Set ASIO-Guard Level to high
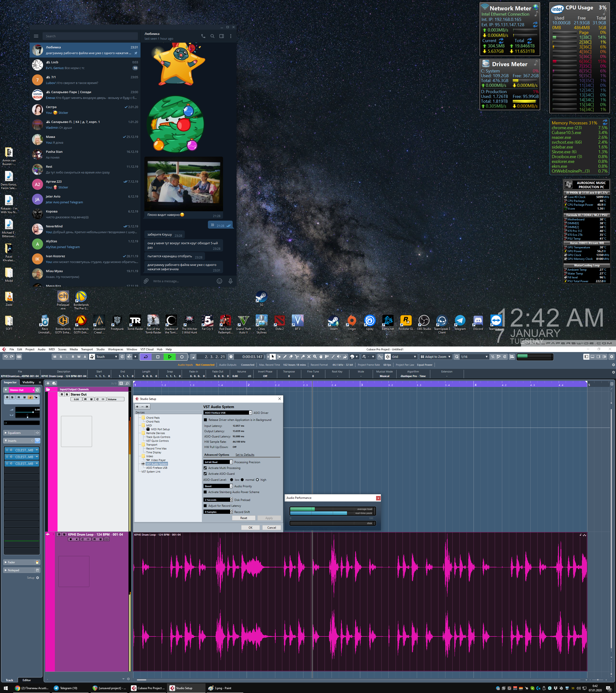This screenshot has height=693, width=616. coord(257,480)
